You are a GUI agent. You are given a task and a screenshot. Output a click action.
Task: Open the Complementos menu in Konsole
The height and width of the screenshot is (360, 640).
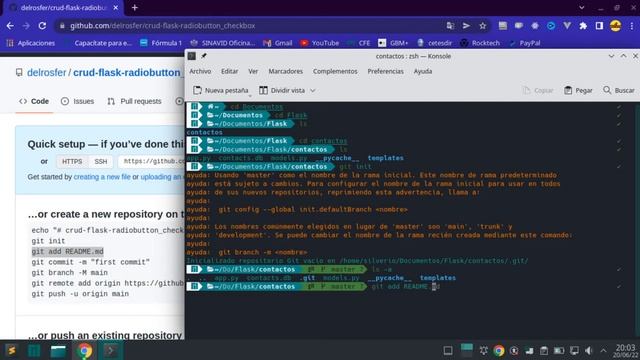pyautogui.click(x=335, y=71)
